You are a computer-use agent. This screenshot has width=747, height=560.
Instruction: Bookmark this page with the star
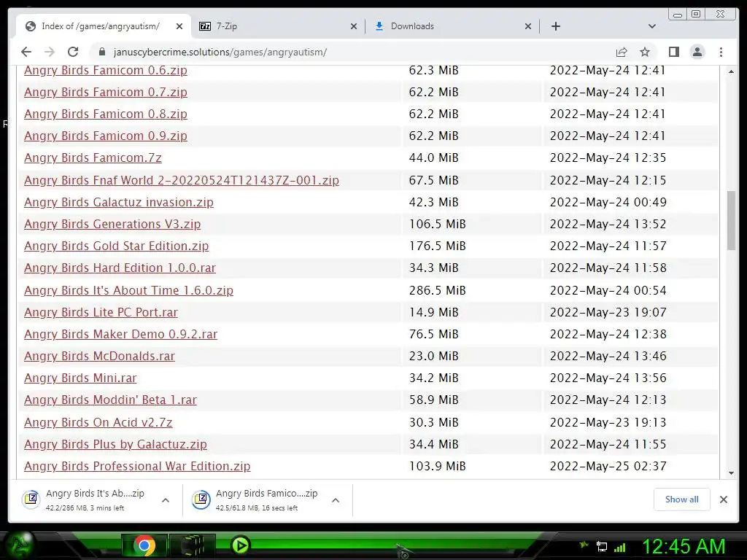645,52
